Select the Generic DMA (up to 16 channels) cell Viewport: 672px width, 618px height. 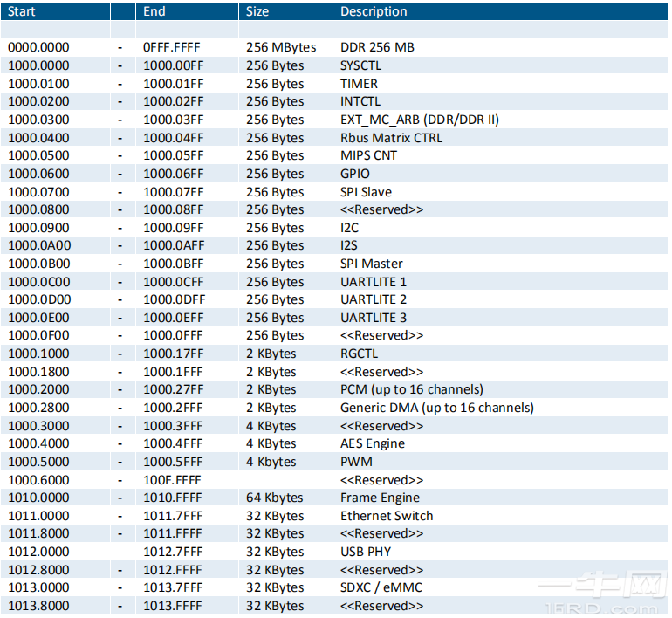pos(436,408)
